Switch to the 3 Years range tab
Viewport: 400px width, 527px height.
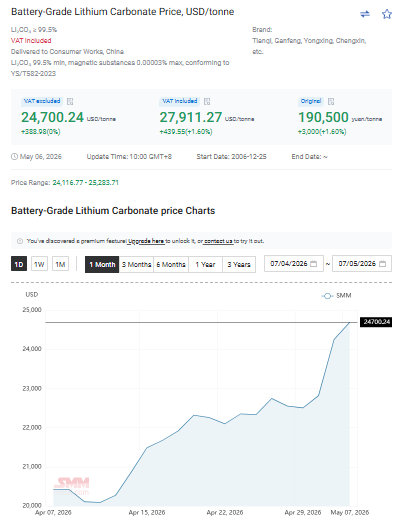coord(239,265)
